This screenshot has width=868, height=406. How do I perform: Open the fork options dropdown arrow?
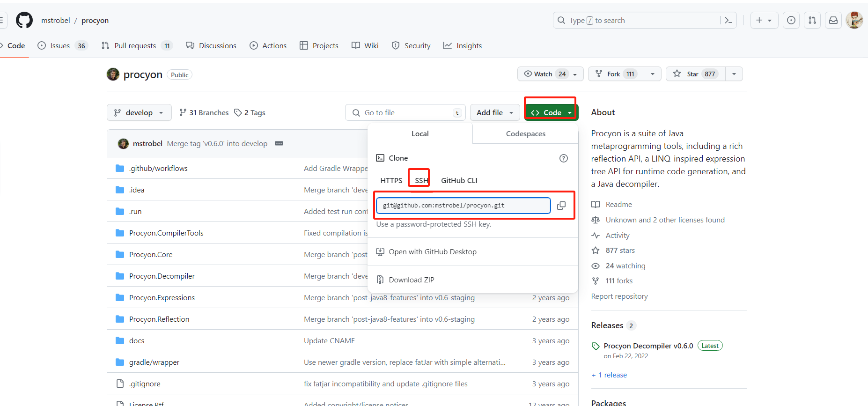653,74
